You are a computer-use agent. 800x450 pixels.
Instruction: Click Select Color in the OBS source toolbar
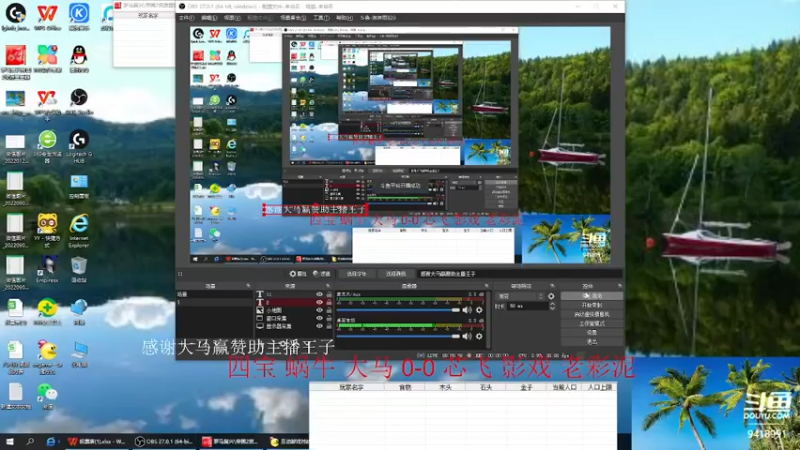point(395,274)
